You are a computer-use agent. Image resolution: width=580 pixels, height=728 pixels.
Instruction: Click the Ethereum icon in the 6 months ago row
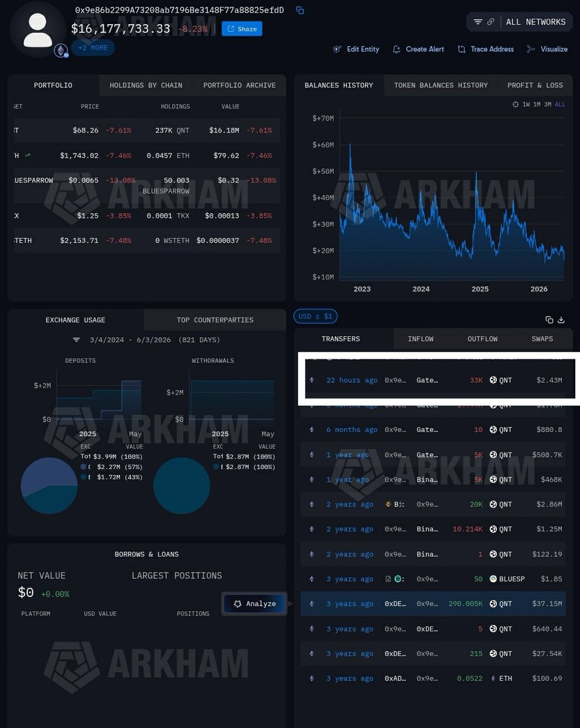click(x=312, y=430)
